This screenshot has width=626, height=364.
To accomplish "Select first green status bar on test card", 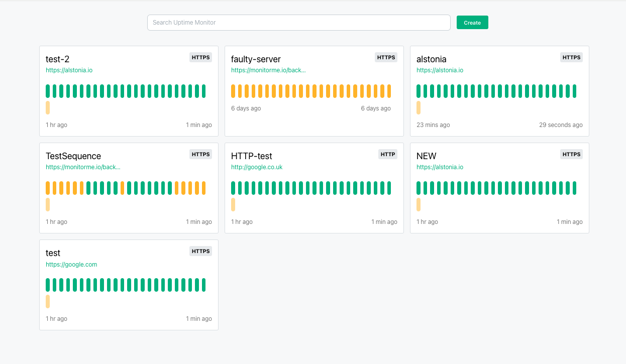I will click(x=48, y=285).
